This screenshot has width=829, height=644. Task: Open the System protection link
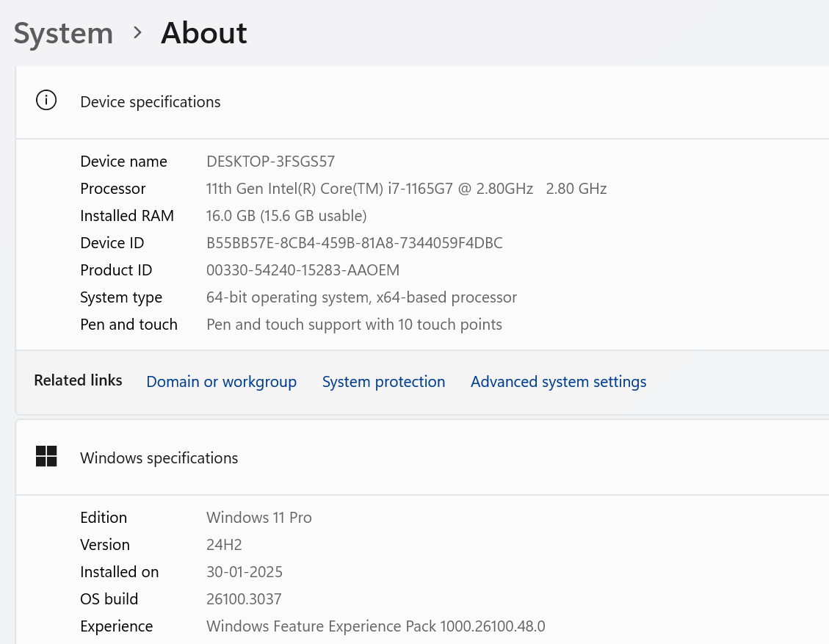tap(383, 382)
